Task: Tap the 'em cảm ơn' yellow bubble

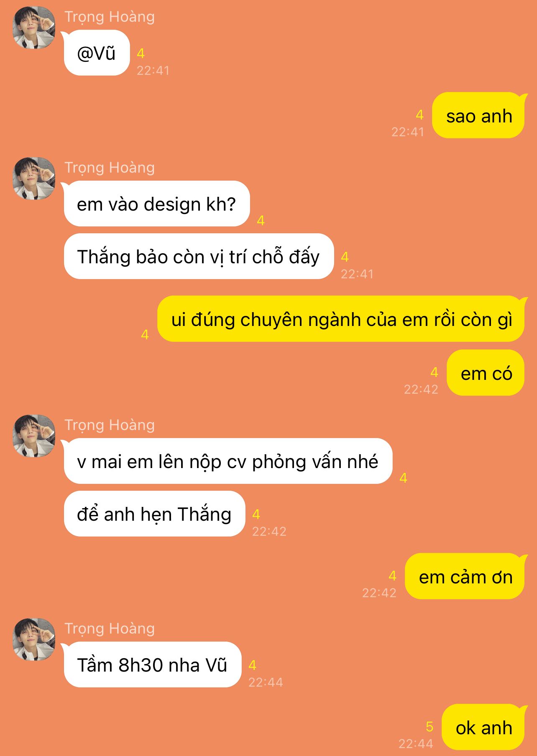Action: [x=465, y=576]
